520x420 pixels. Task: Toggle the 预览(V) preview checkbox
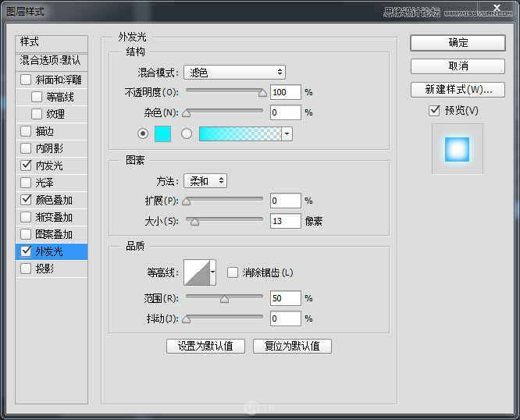coord(434,110)
